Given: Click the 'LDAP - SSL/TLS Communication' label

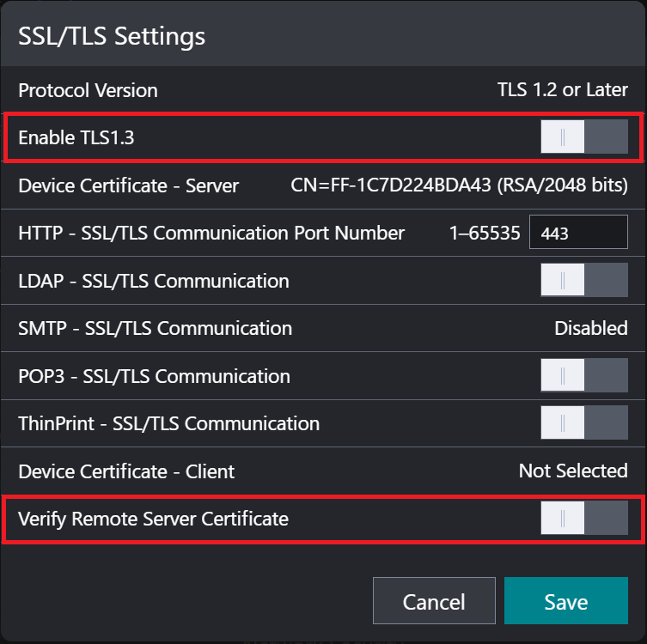Looking at the screenshot, I should coord(154,281).
